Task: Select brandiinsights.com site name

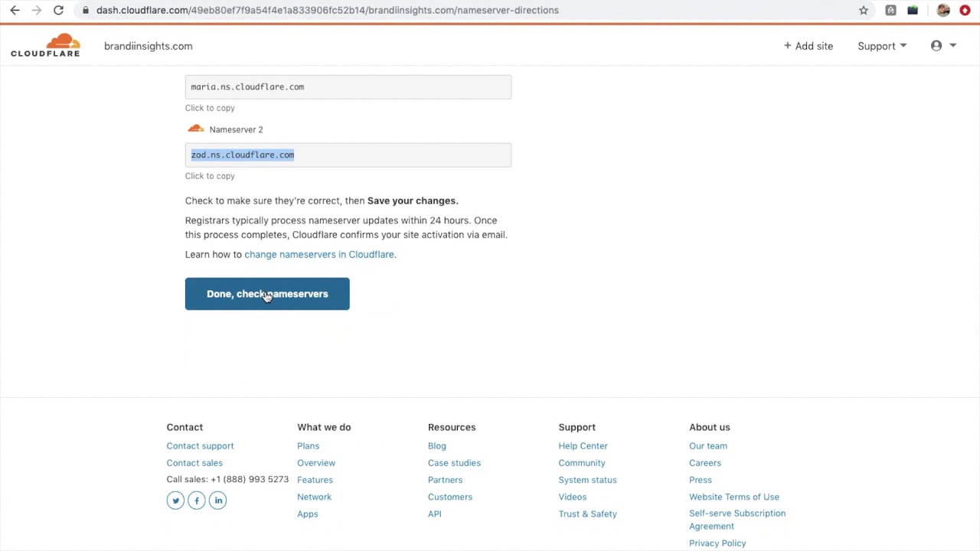Action: (x=149, y=46)
